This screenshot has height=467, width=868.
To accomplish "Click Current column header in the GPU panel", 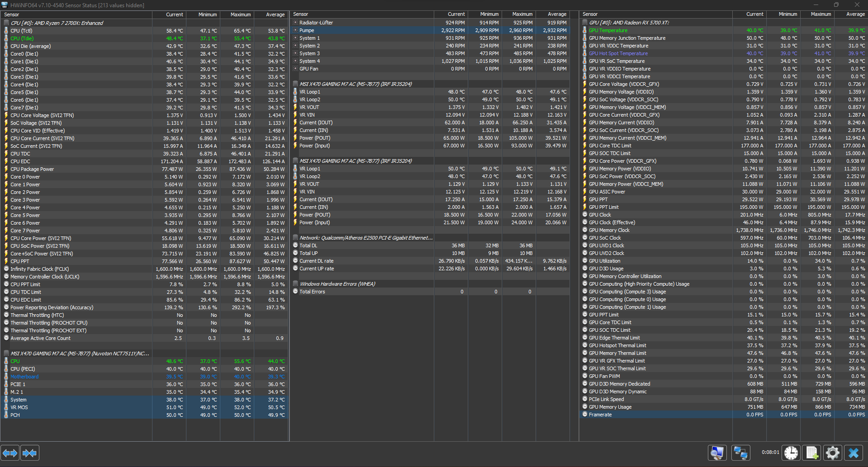I will pyautogui.click(x=749, y=14).
